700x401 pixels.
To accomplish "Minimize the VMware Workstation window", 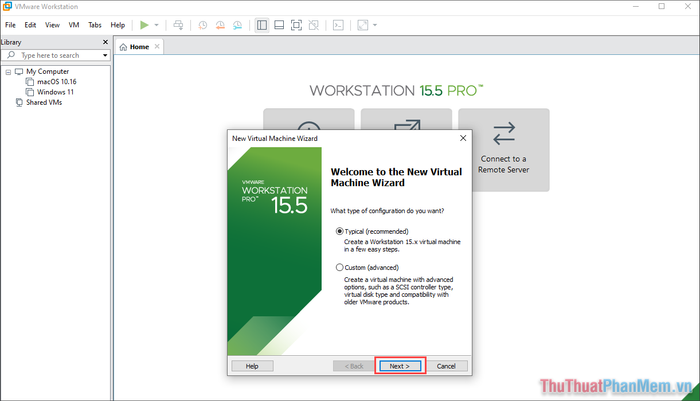I will point(636,6).
